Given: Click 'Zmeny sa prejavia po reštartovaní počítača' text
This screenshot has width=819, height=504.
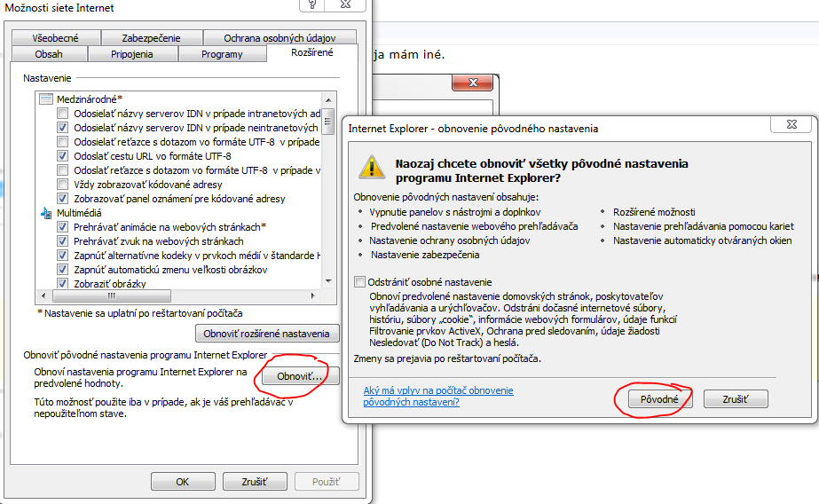Looking at the screenshot, I should click(x=447, y=358).
